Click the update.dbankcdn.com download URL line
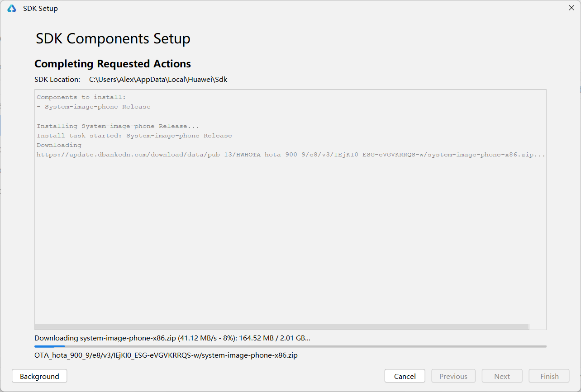This screenshot has width=581, height=392. coord(291,155)
